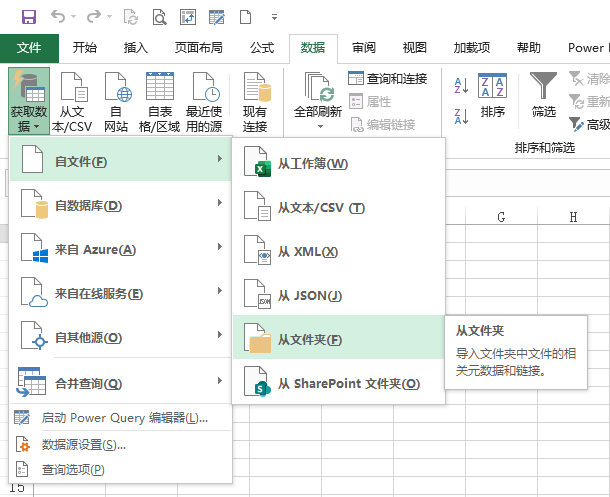
Task: Choose 从文件夹(F) in the submenu
Action: pos(338,337)
